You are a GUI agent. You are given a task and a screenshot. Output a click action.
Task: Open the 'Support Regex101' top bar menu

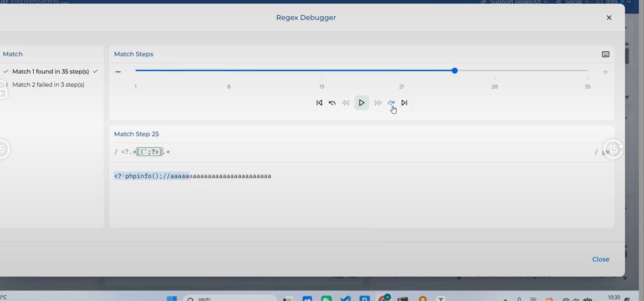click(514, 2)
